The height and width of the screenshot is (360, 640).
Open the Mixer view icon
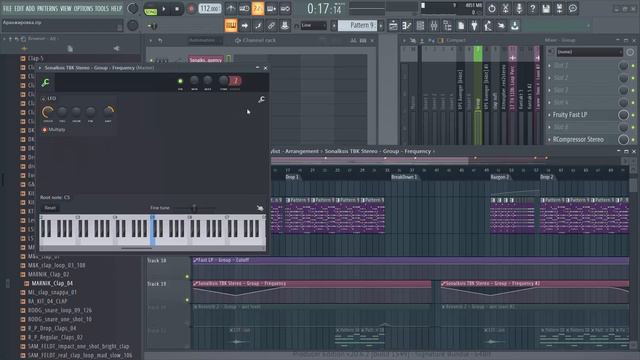[x=434, y=26]
